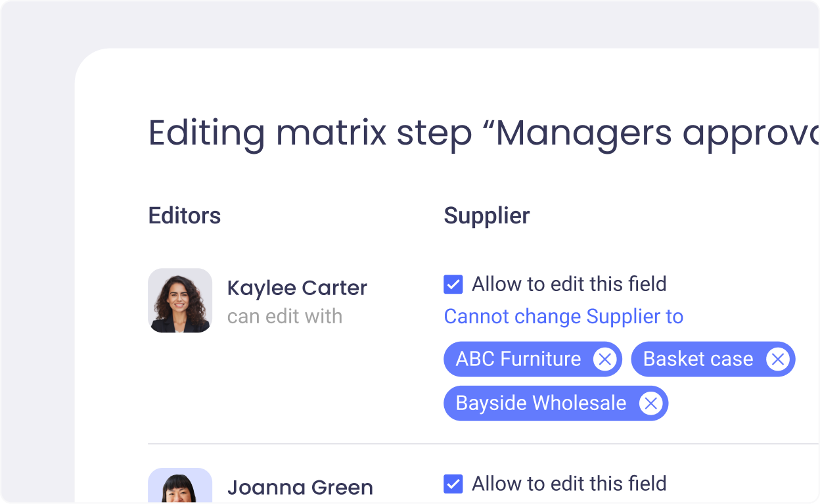
Task: Click the Editors column header
Action: coord(185,216)
